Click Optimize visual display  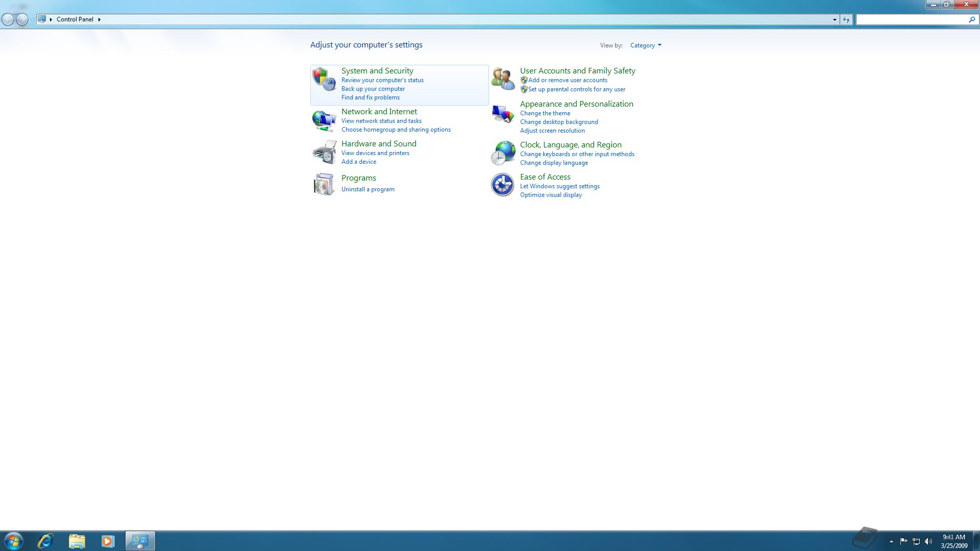pyautogui.click(x=551, y=195)
